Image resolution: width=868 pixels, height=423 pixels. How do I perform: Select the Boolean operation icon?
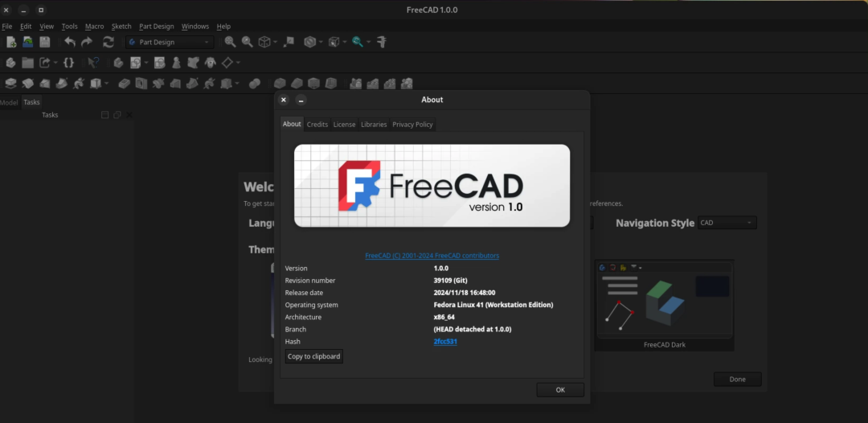255,84
